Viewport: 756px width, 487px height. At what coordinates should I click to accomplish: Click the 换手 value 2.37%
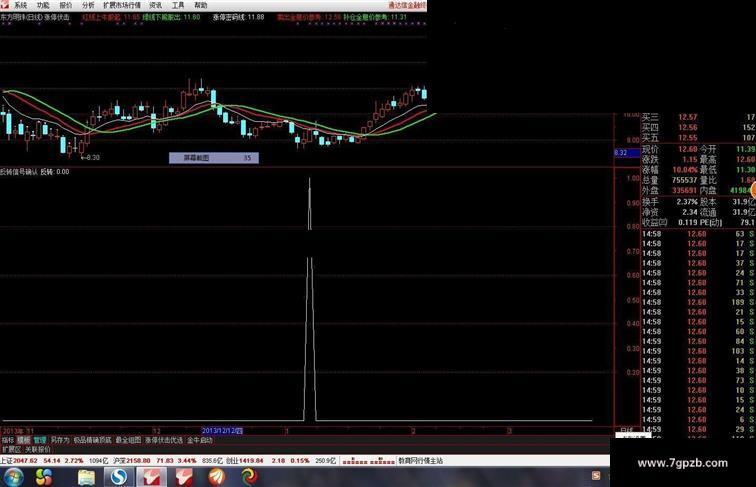(x=686, y=202)
